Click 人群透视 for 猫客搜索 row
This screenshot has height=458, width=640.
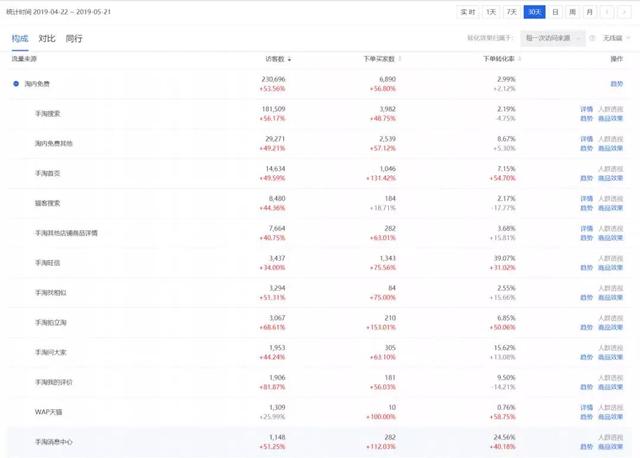610,198
